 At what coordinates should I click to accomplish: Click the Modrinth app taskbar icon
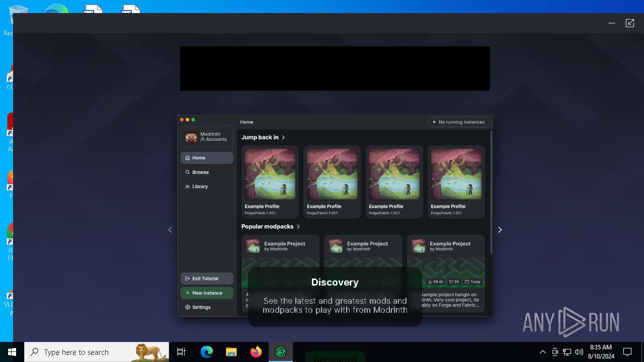pos(280,352)
